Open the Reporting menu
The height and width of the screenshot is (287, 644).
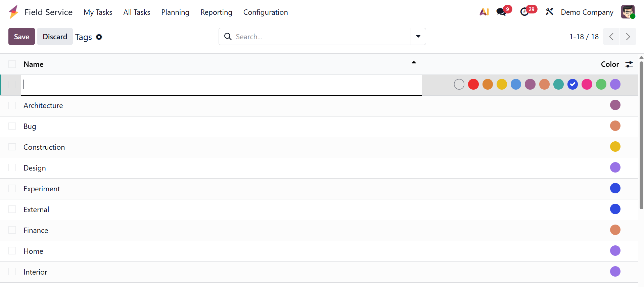(x=216, y=12)
